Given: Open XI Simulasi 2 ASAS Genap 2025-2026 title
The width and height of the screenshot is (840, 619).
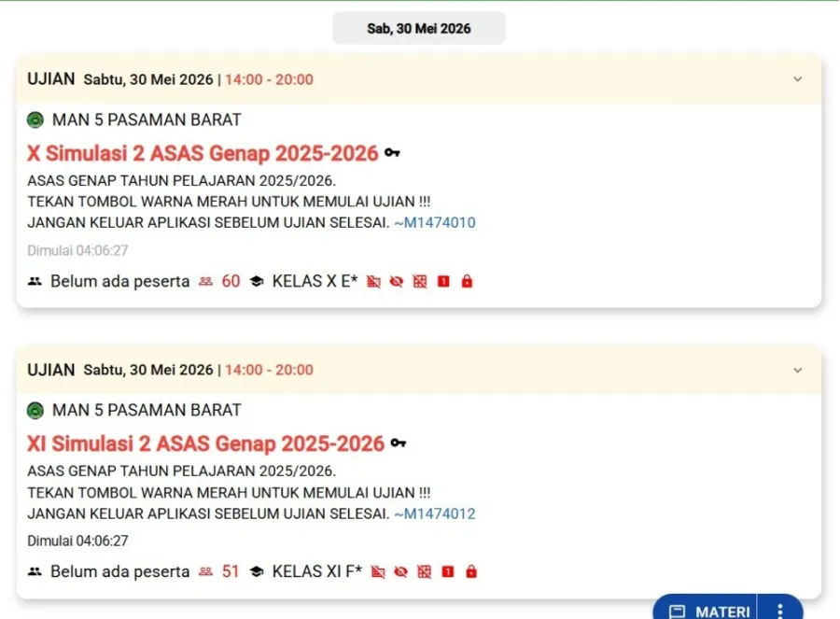Looking at the screenshot, I should tap(205, 443).
